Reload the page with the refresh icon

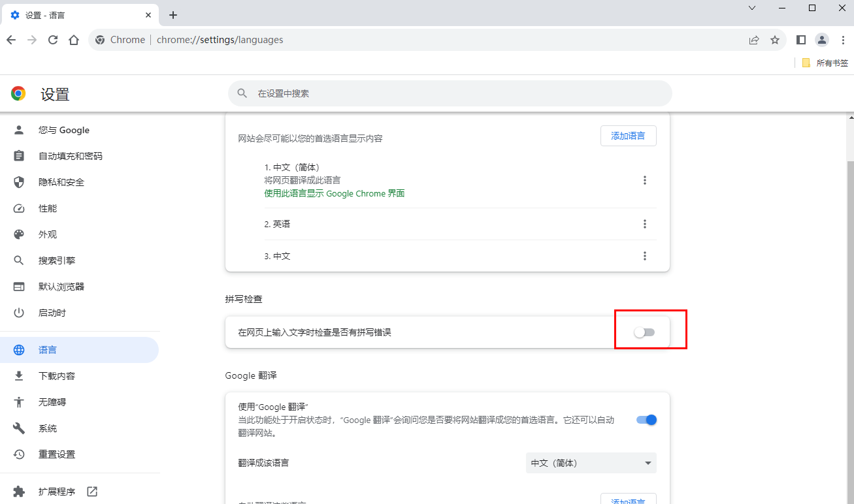coord(53,40)
